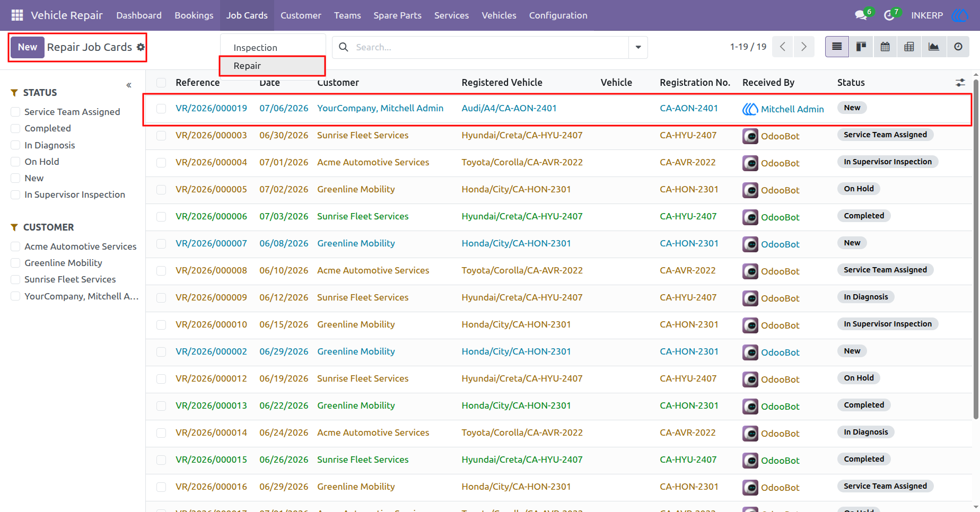Click date 06/22/2026 cell
Viewport: 980px width, 512px height.
tap(284, 405)
